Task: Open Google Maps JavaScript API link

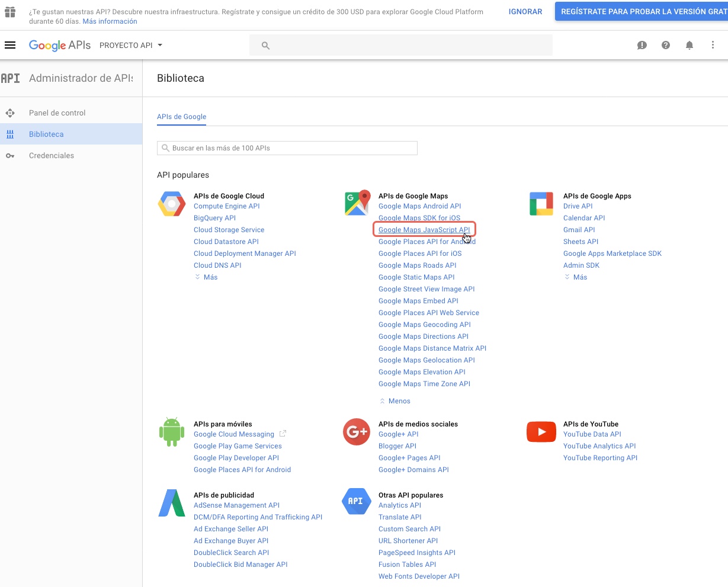Action: click(424, 230)
